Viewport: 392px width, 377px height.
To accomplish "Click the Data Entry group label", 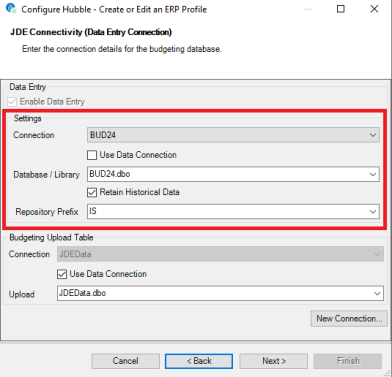I will click(28, 87).
